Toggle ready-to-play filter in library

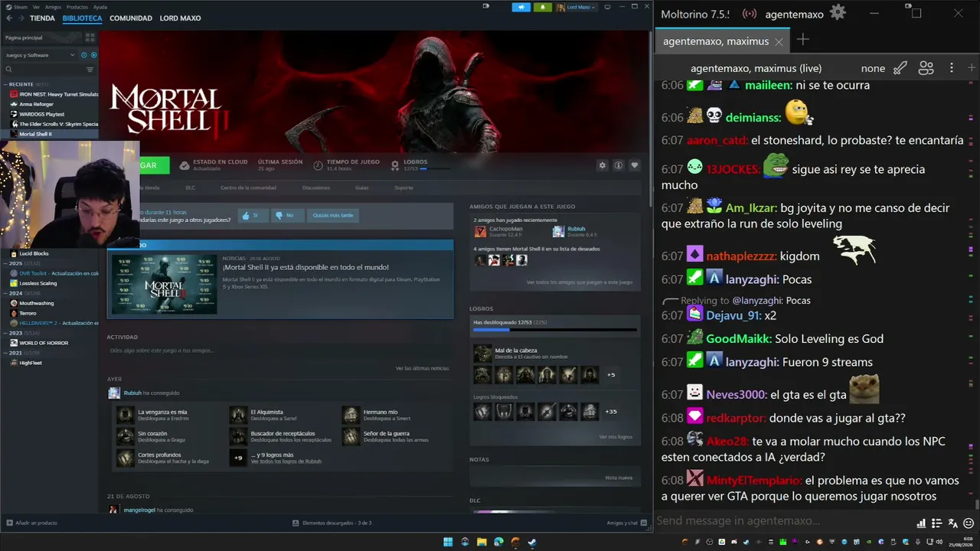point(94,55)
